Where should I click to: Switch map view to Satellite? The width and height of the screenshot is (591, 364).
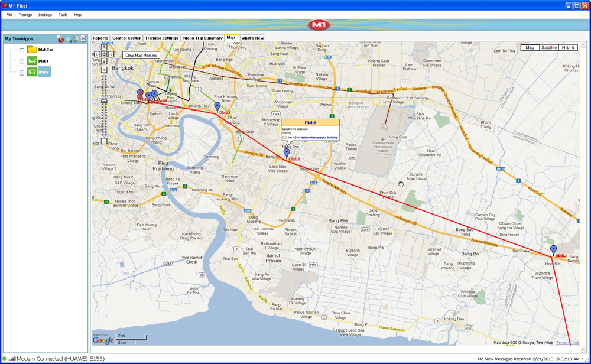(549, 47)
